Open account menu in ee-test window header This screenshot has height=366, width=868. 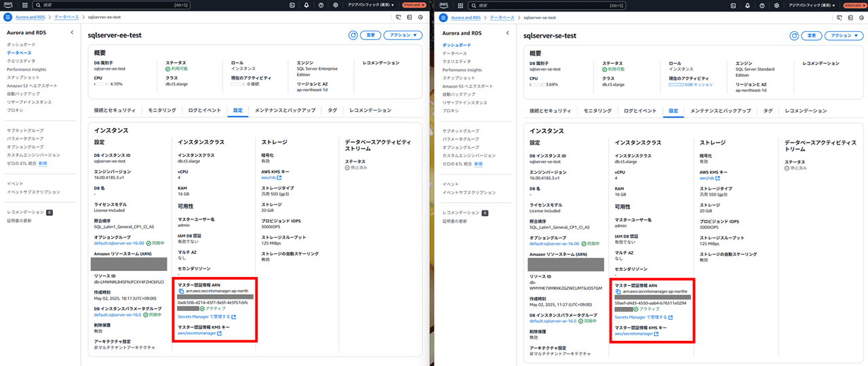click(x=413, y=5)
